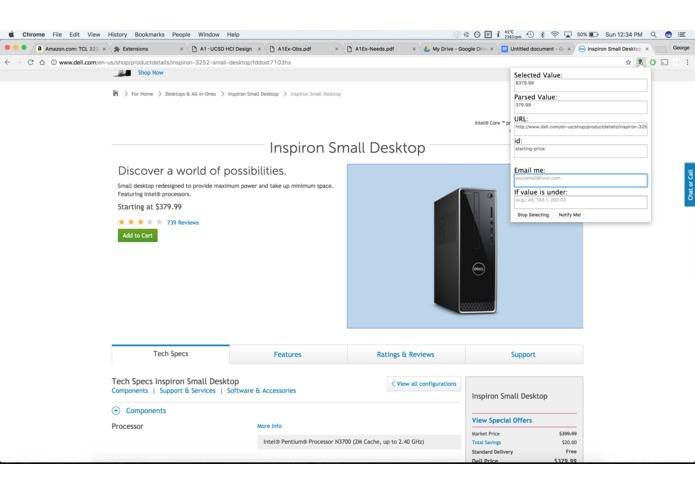Close the Extensions tab
The image size is (695, 494).
click(x=181, y=49)
